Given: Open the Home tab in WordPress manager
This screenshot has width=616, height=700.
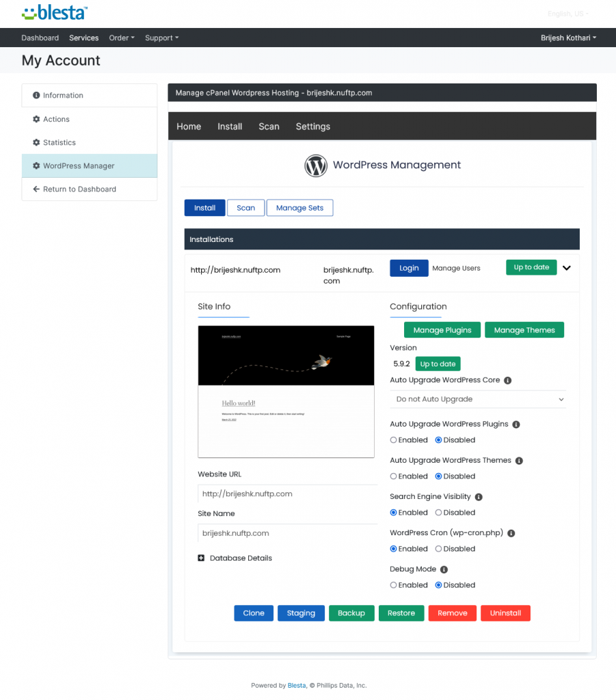Looking at the screenshot, I should click(x=189, y=126).
